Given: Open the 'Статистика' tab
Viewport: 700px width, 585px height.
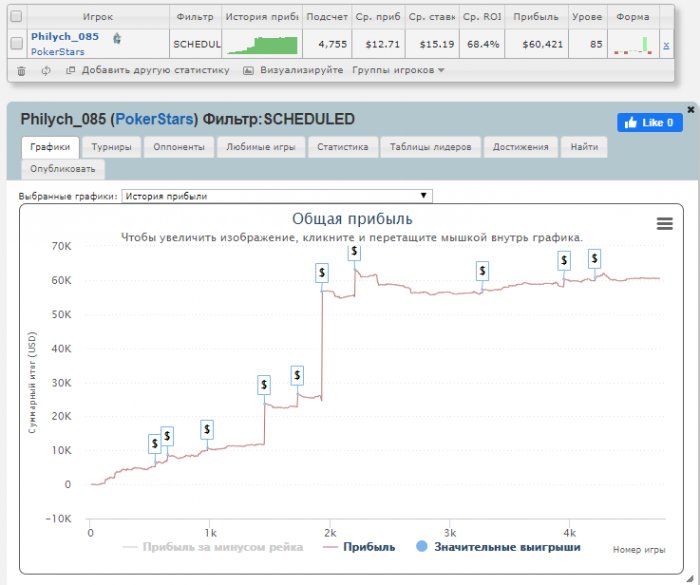Looking at the screenshot, I should pyautogui.click(x=342, y=147).
